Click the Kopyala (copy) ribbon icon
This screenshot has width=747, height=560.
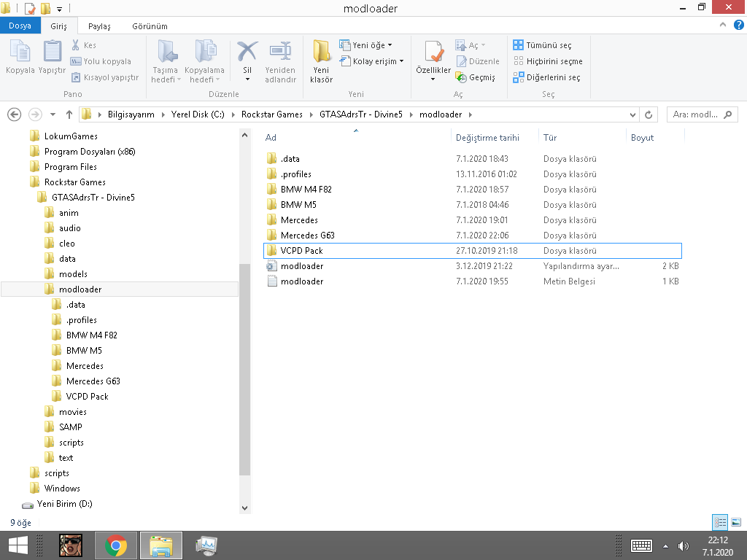(20, 52)
